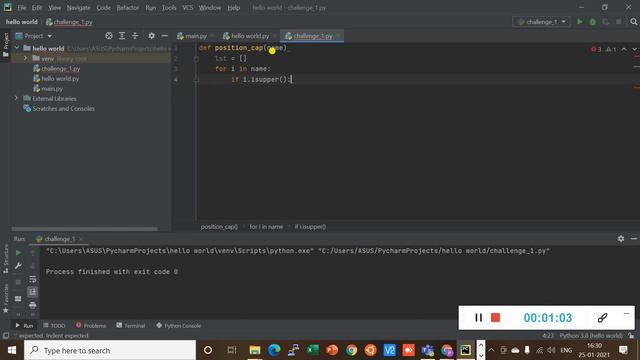Run challenge_1 with green play button

[580, 22]
